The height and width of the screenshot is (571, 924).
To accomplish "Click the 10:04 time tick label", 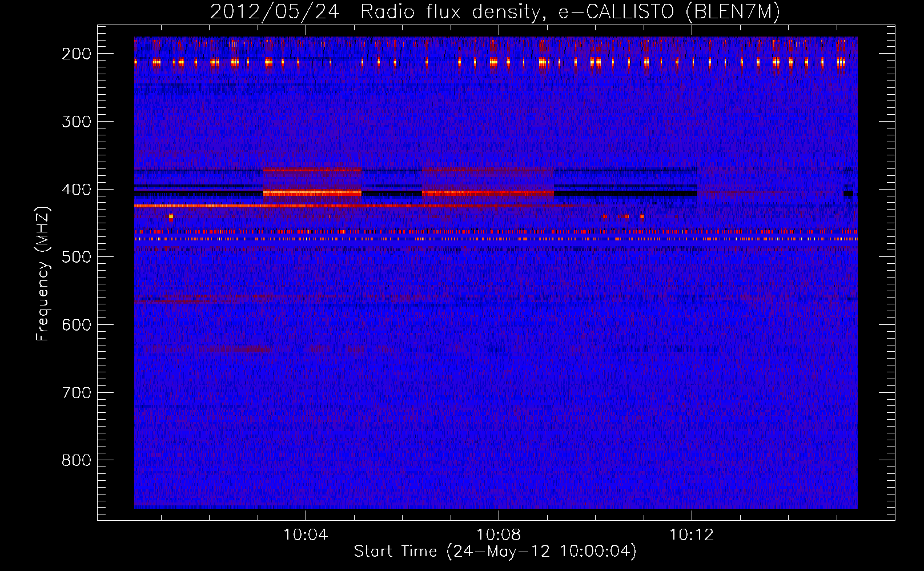I will [x=306, y=535].
